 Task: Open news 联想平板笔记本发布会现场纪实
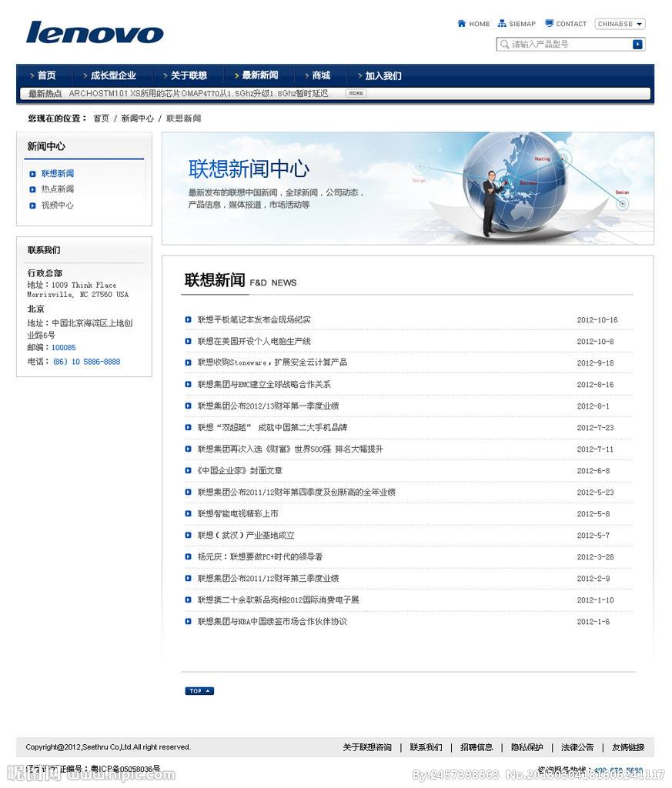[x=254, y=319]
